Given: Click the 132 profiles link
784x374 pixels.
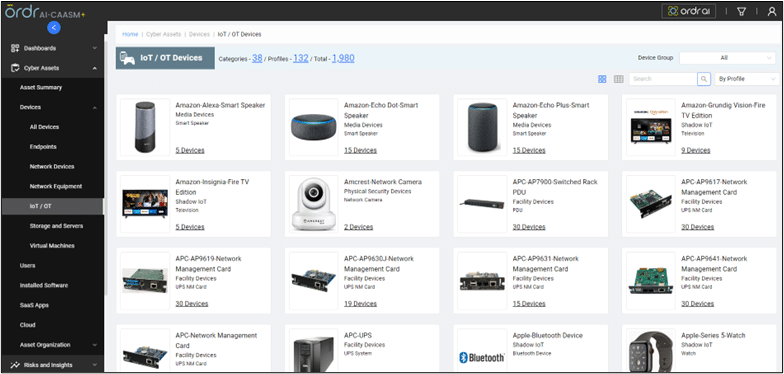Looking at the screenshot, I should [300, 58].
